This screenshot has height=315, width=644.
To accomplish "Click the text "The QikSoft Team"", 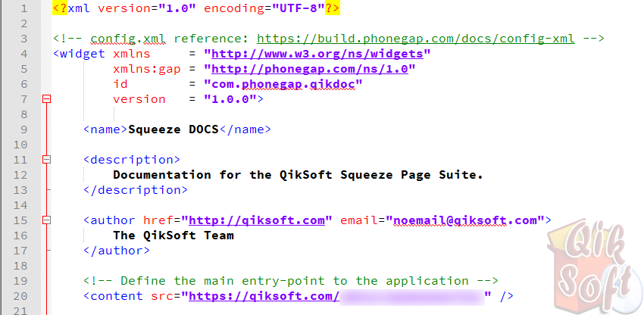I will point(174,235).
